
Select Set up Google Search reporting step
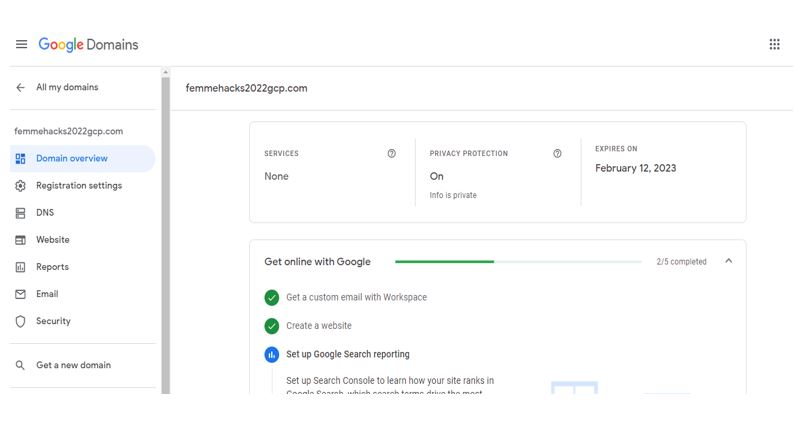coord(348,354)
